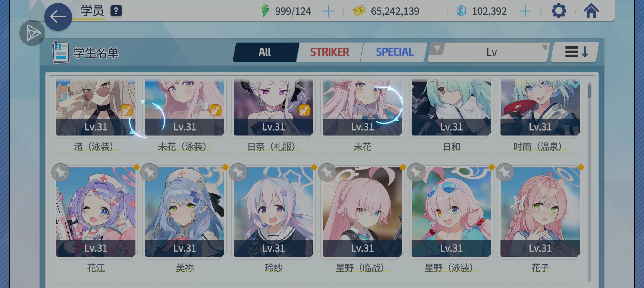Open the help question mark icon
The height and width of the screenshot is (288, 644).
click(x=116, y=11)
